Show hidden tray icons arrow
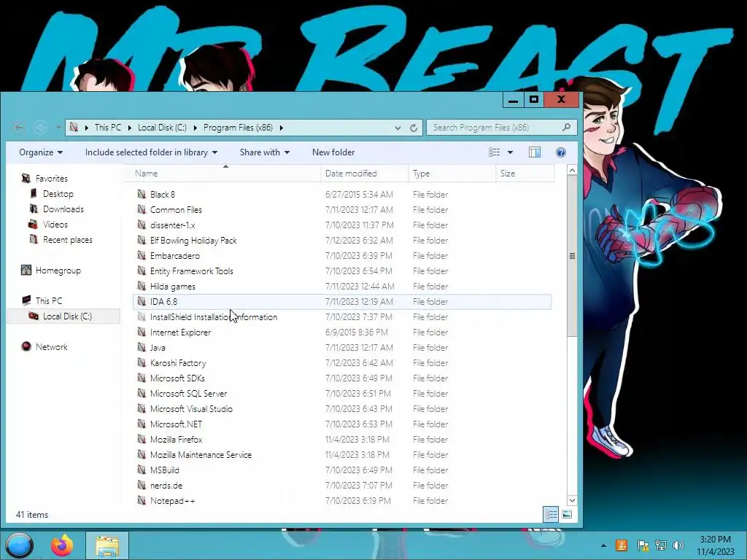The width and height of the screenshot is (747, 560). [603, 545]
